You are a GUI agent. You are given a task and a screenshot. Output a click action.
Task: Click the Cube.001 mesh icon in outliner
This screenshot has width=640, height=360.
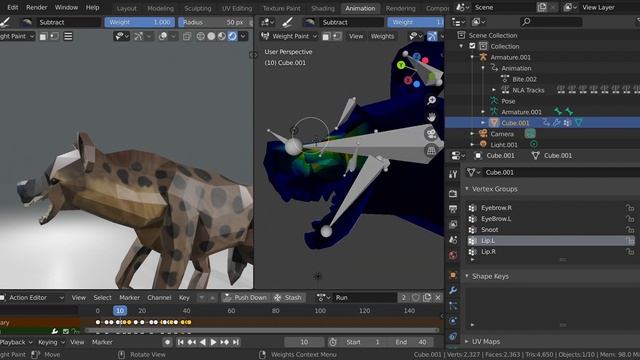(x=494, y=122)
